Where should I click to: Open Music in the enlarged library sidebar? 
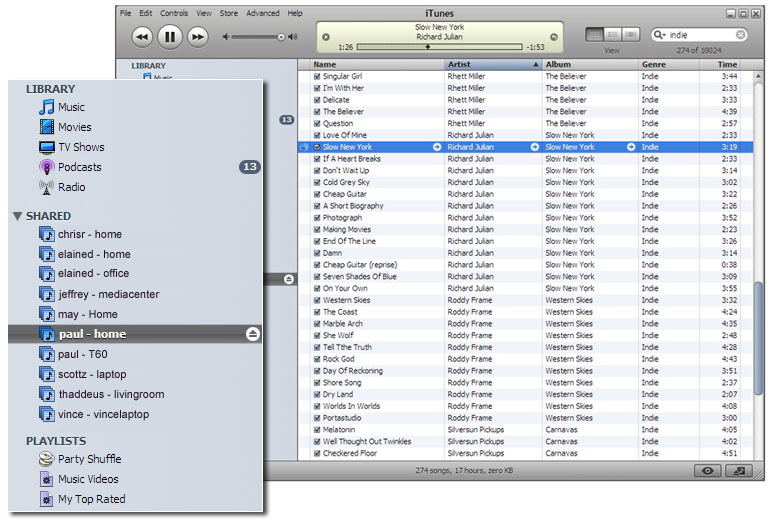coord(71,107)
